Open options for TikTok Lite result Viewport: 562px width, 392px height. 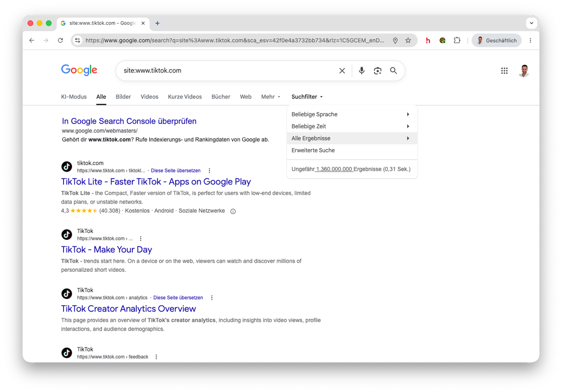210,171
